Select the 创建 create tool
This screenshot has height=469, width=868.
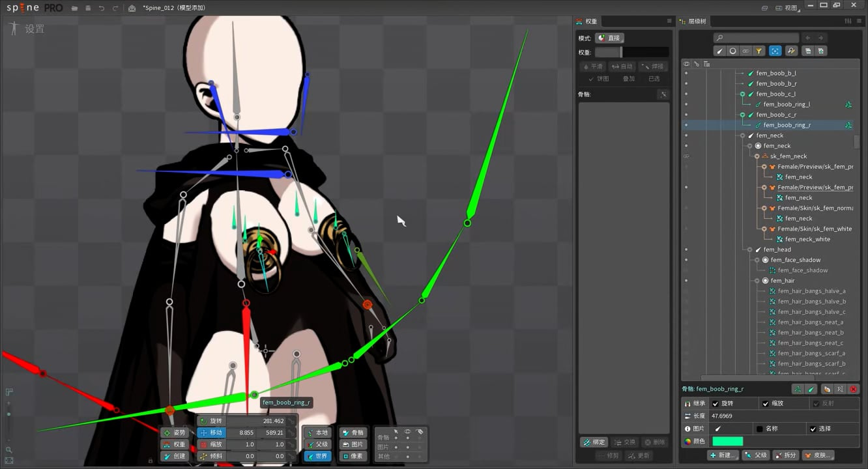174,456
